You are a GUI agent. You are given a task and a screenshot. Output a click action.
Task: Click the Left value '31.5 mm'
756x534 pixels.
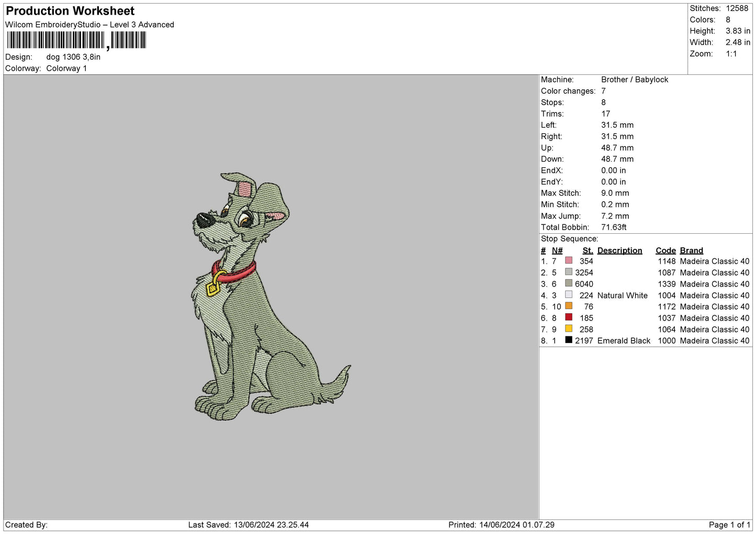[x=617, y=125]
